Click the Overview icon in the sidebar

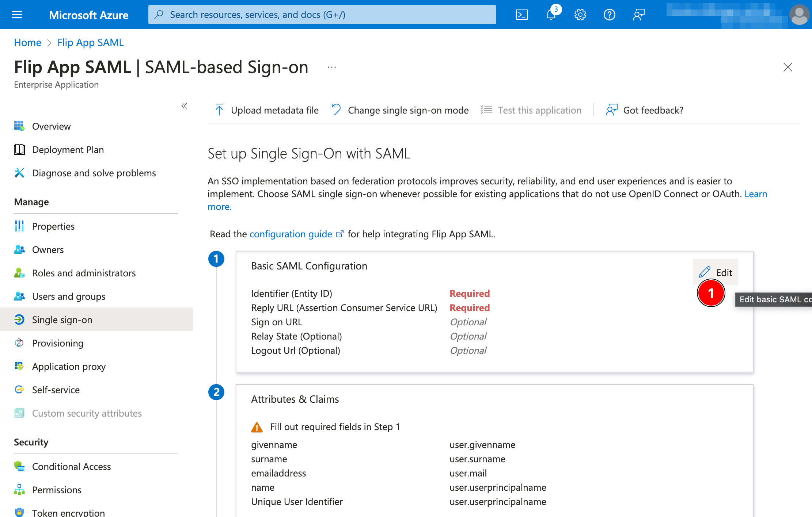point(19,126)
